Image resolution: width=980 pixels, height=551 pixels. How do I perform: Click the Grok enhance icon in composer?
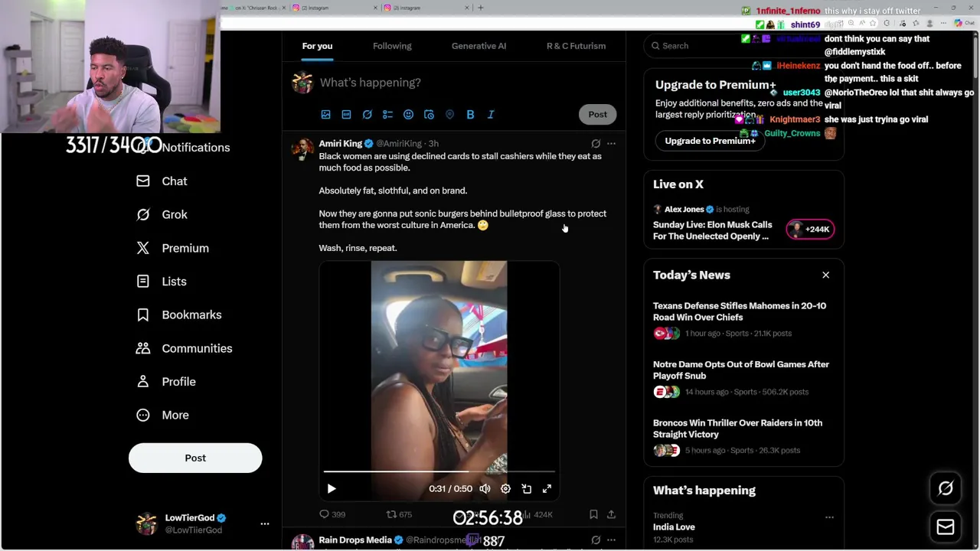coord(367,115)
